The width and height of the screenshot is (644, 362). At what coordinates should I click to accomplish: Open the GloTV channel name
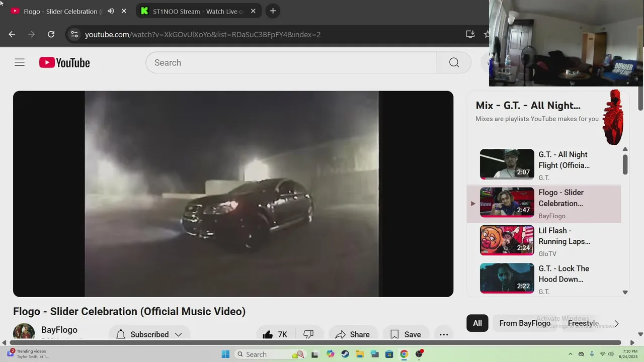[x=547, y=254]
